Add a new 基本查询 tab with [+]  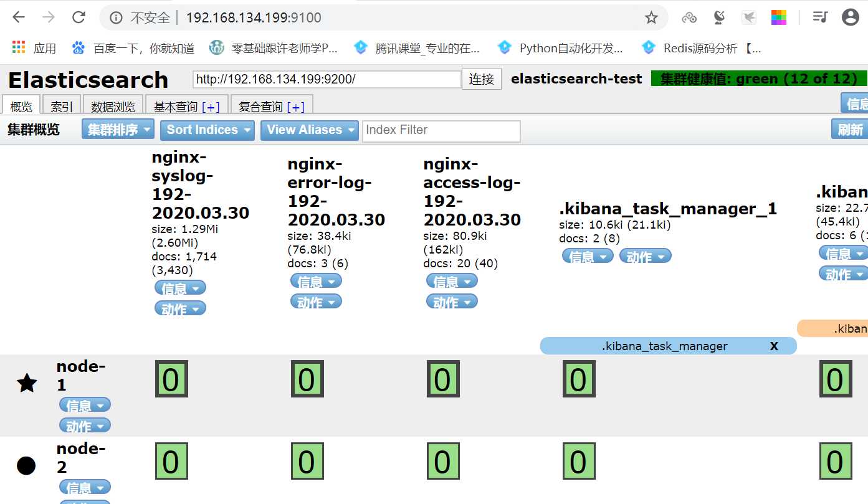coord(211,107)
